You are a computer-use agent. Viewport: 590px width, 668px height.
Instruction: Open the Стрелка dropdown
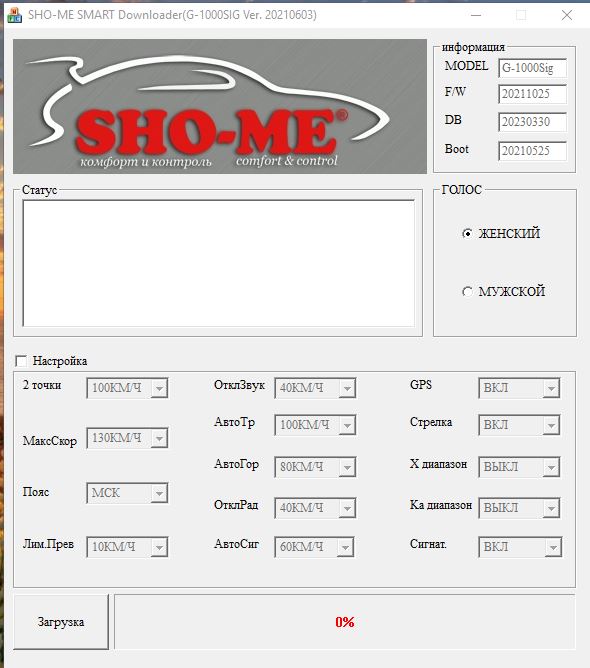(x=519, y=425)
